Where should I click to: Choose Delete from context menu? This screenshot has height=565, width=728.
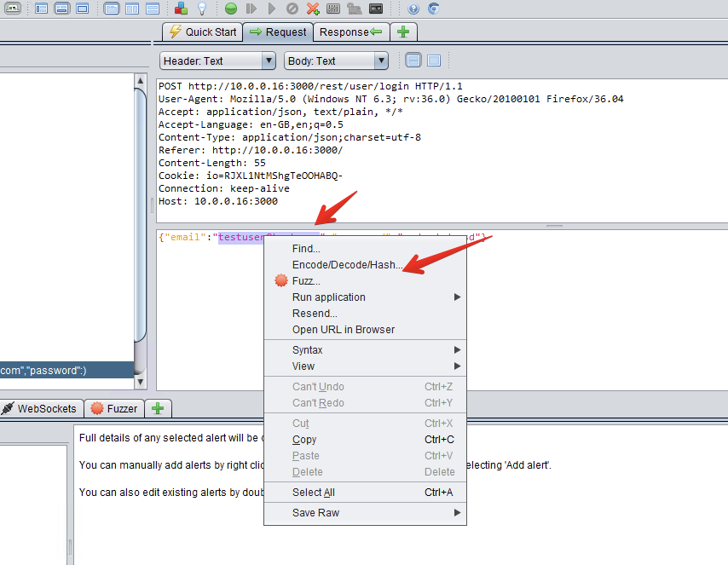[x=365, y=473]
